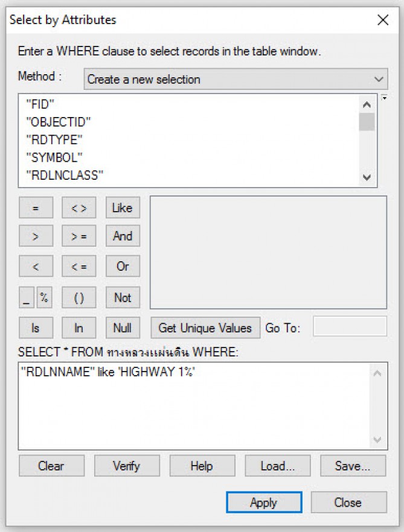Insert the equals operator
This screenshot has height=532, width=404.
click(x=36, y=207)
